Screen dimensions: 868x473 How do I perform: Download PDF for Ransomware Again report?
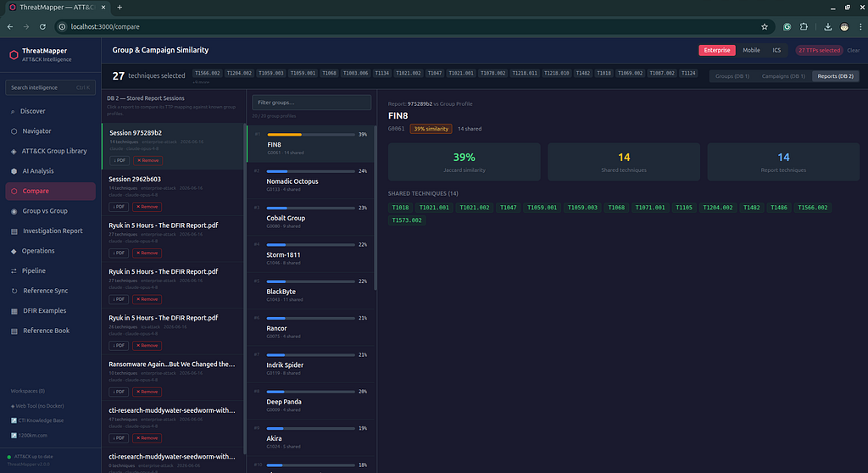click(x=119, y=392)
